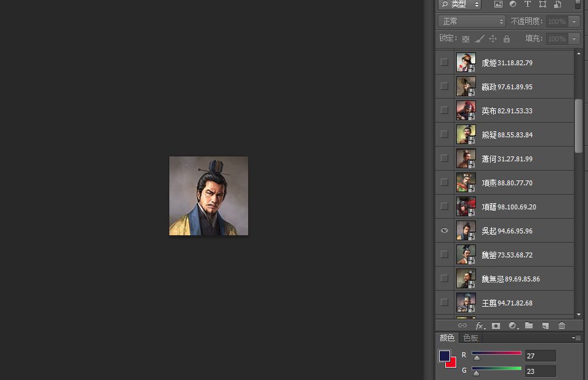Click the red background color swatch
The width and height of the screenshot is (588, 380).
point(453,363)
